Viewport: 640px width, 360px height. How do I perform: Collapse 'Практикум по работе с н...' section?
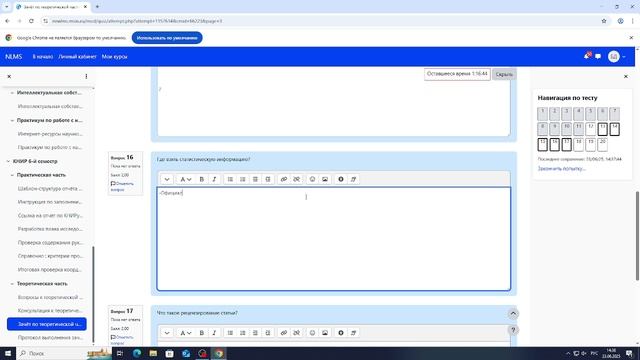click(12, 120)
